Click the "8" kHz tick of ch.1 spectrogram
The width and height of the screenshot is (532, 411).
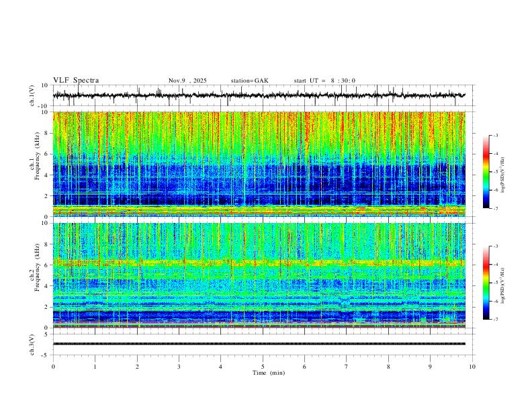pyautogui.click(x=48, y=133)
